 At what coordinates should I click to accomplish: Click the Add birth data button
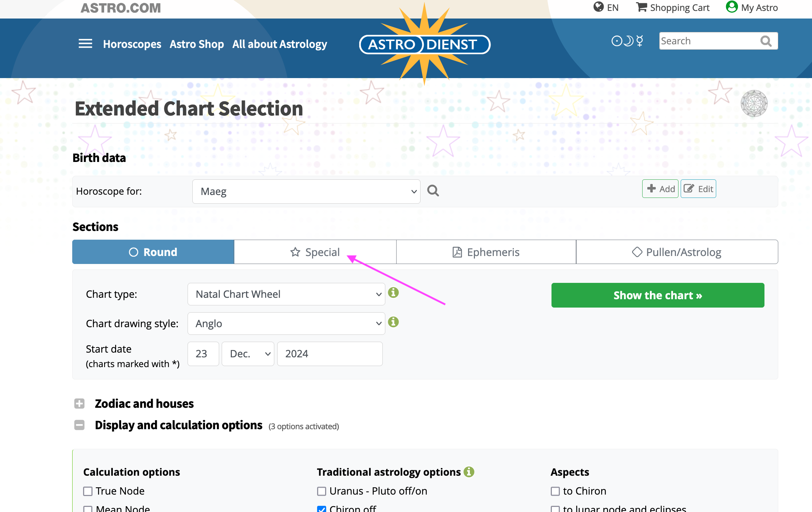660,189
